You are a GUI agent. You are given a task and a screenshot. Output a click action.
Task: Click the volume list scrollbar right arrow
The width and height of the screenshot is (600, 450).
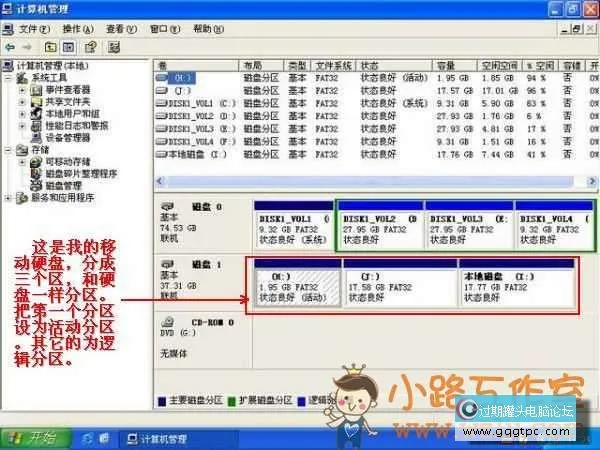[x=592, y=181]
